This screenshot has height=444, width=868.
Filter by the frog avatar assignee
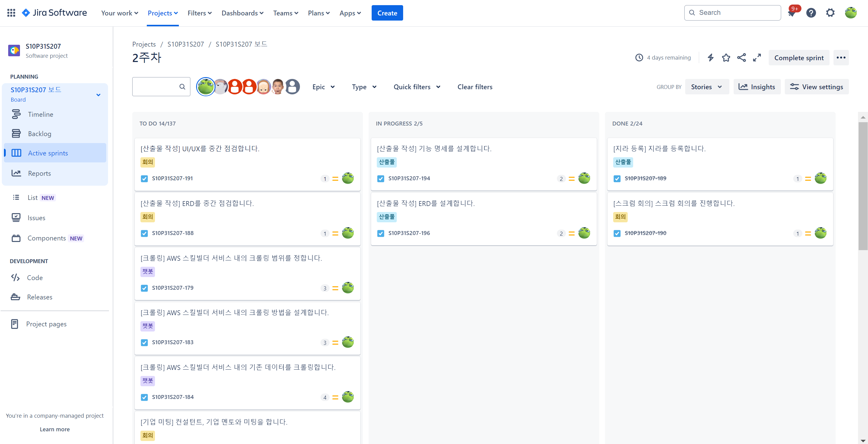pos(205,87)
